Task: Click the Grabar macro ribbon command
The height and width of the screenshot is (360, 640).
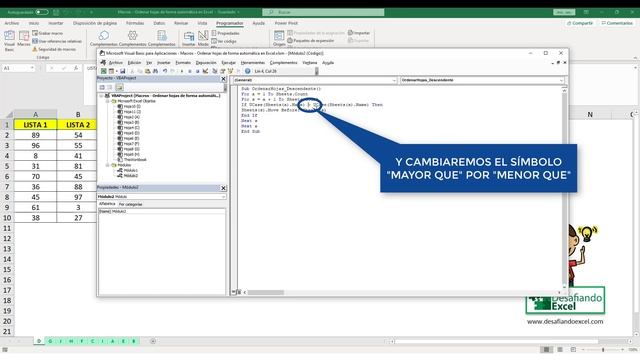Action: click(48, 33)
